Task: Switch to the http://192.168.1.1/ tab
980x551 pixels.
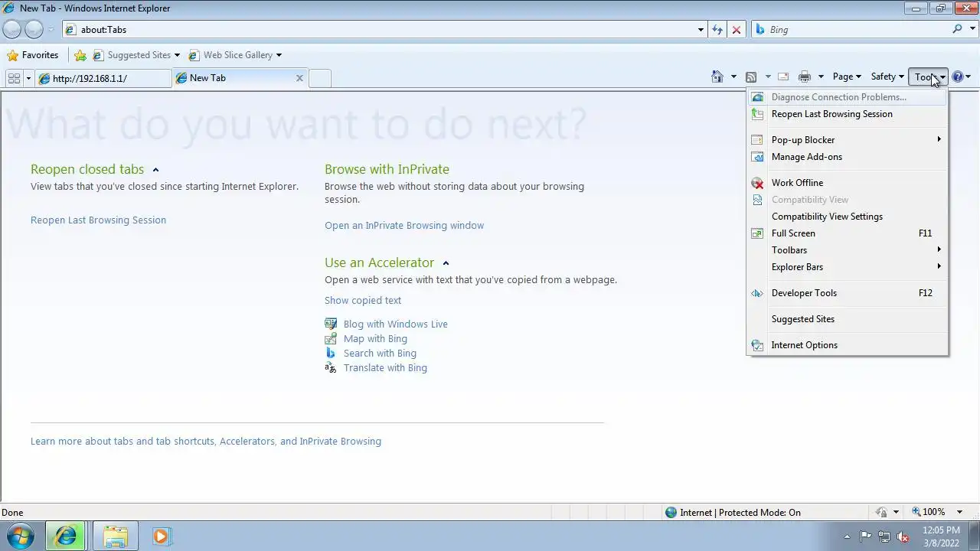Action: [x=103, y=78]
